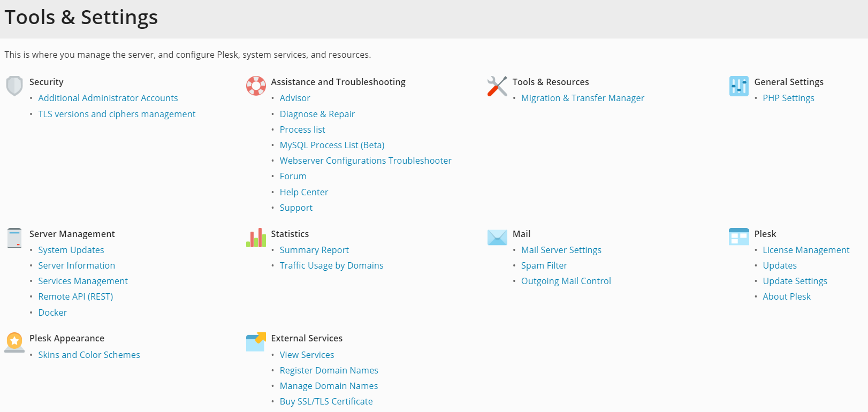Viewport: 868px width, 412px height.
Task: Open the Process list
Action: pos(302,129)
